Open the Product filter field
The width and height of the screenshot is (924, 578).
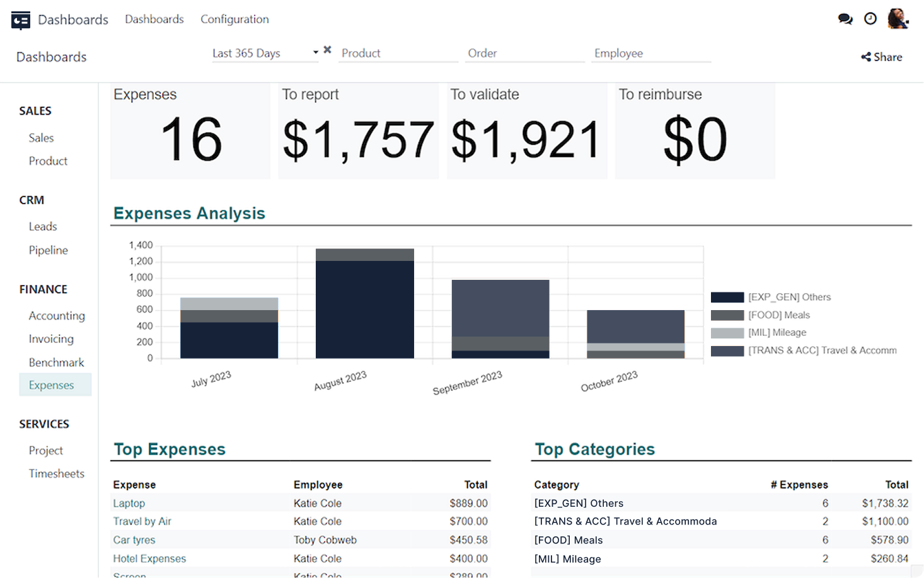click(x=398, y=53)
